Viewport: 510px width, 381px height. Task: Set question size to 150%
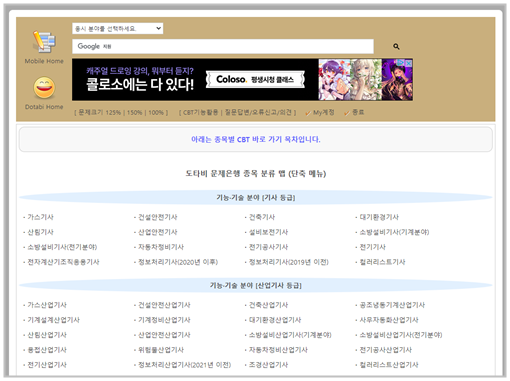pos(134,113)
